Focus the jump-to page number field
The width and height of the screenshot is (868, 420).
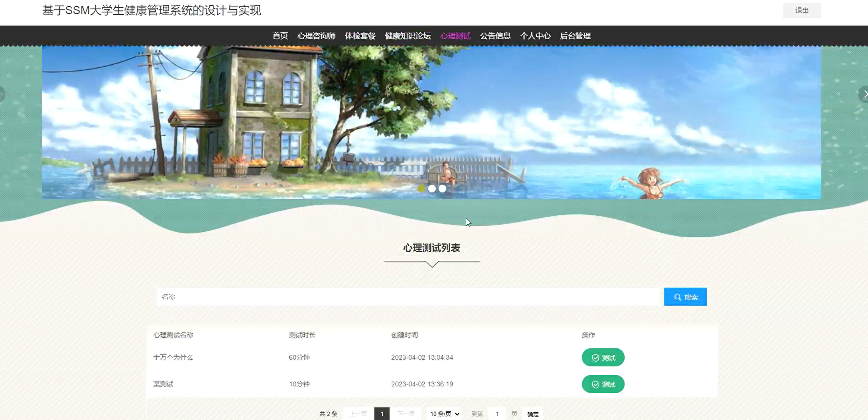(497, 414)
